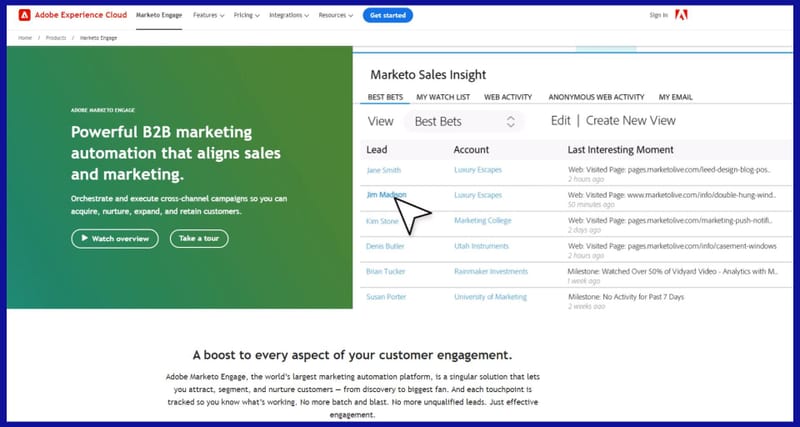Select the Marketo Engage navigation tab
The image size is (800, 427).
(x=158, y=16)
